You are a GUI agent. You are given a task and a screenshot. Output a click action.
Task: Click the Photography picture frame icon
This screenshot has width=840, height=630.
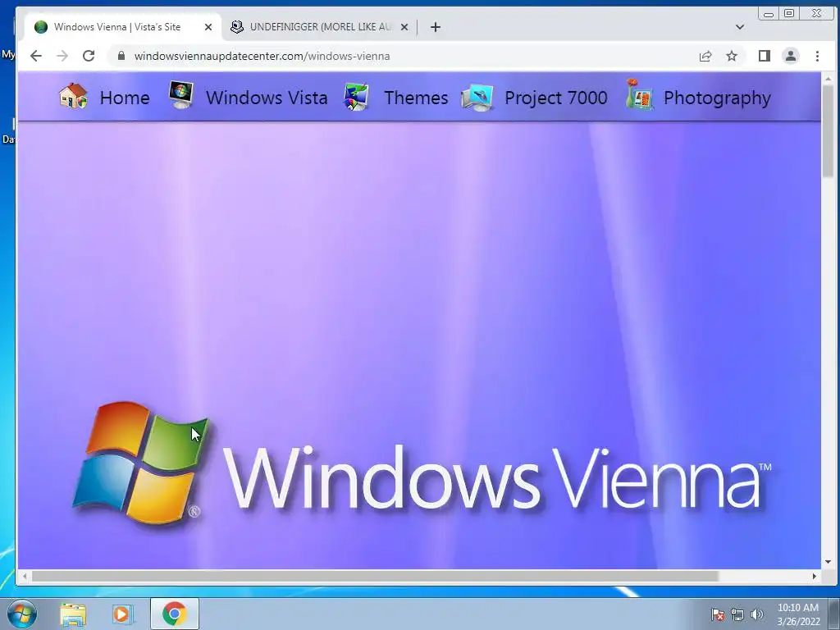click(x=639, y=94)
